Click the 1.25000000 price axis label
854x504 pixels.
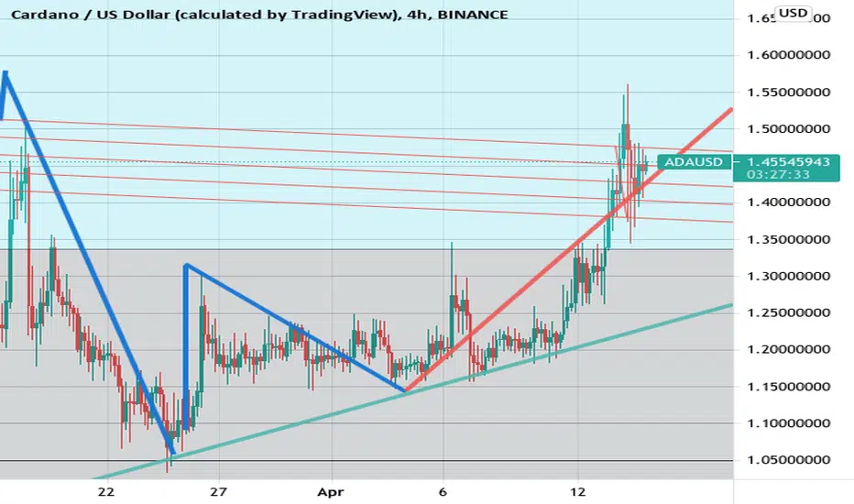(x=789, y=312)
